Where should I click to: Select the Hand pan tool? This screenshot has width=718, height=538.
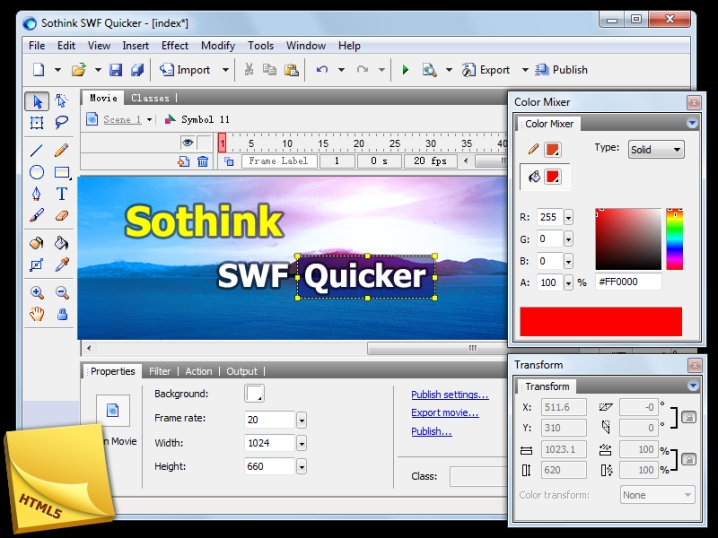[36, 314]
